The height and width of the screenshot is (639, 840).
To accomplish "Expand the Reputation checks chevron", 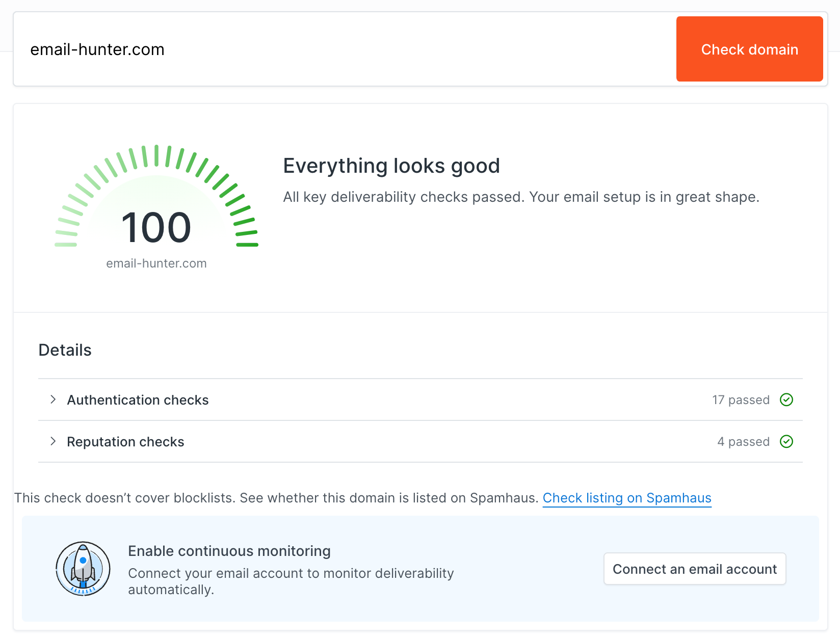I will 53,441.
